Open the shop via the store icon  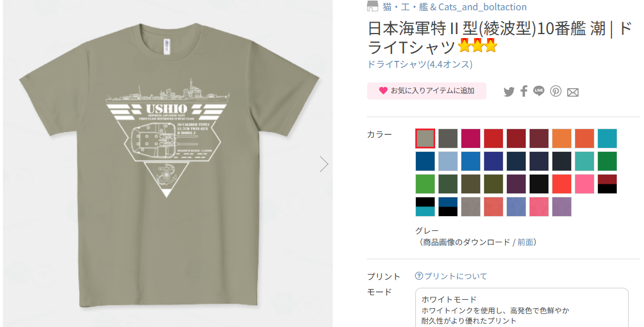[373, 7]
